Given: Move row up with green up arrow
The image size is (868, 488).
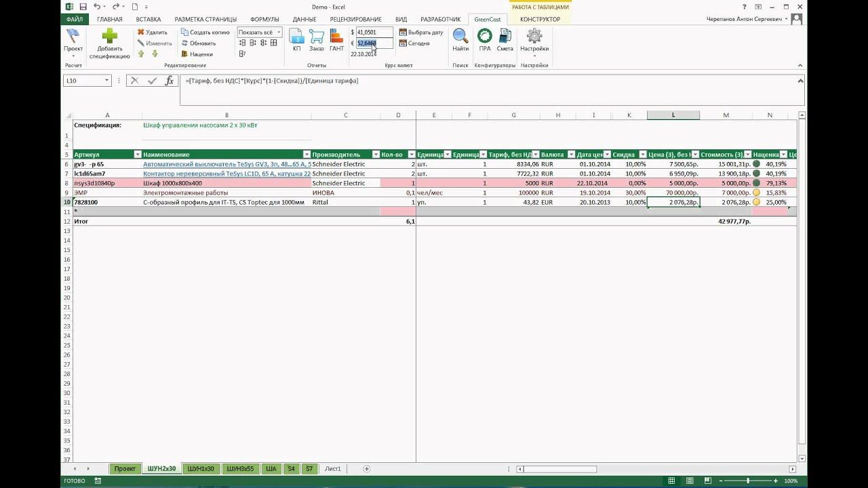Looking at the screenshot, I should click(141, 54).
